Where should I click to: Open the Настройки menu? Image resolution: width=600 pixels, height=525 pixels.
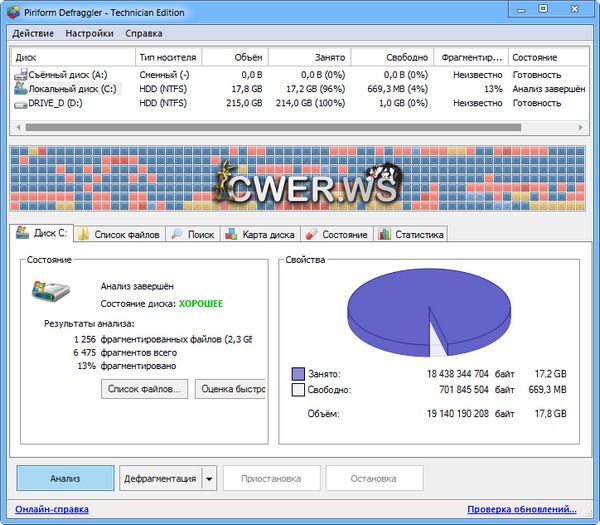[89, 33]
